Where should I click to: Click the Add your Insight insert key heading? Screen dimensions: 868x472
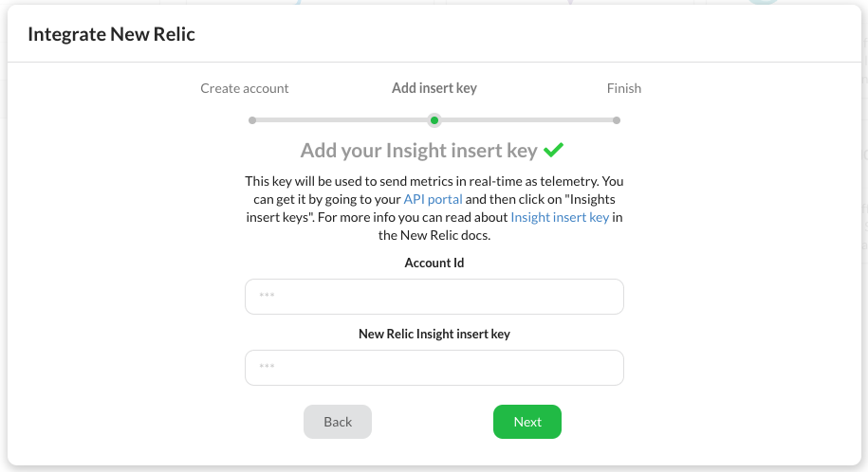pyautogui.click(x=418, y=151)
